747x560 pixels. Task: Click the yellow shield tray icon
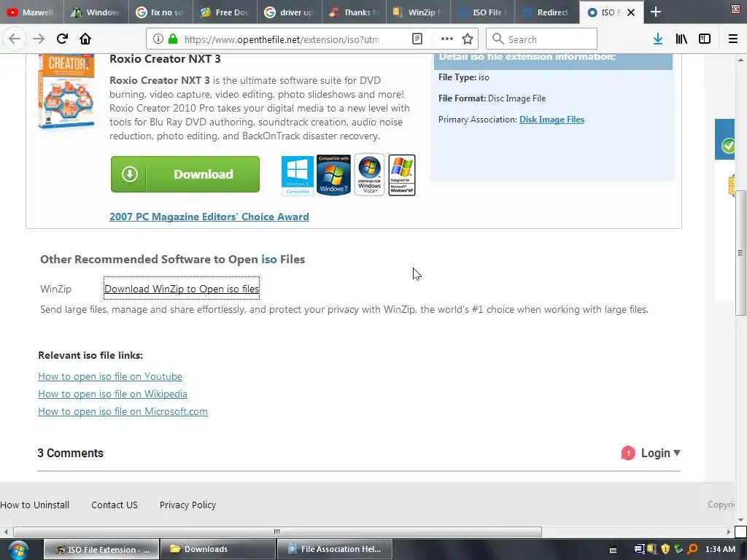tap(665, 549)
